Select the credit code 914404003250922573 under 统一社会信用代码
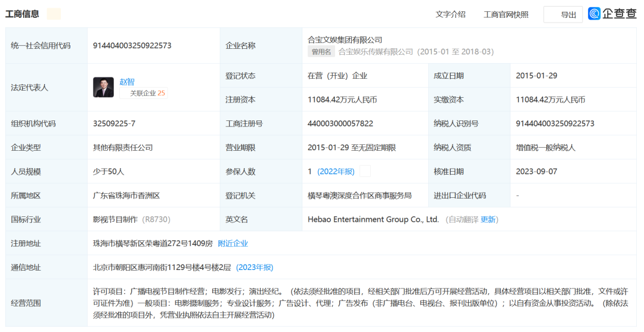The width and height of the screenshot is (644, 332). tap(132, 45)
